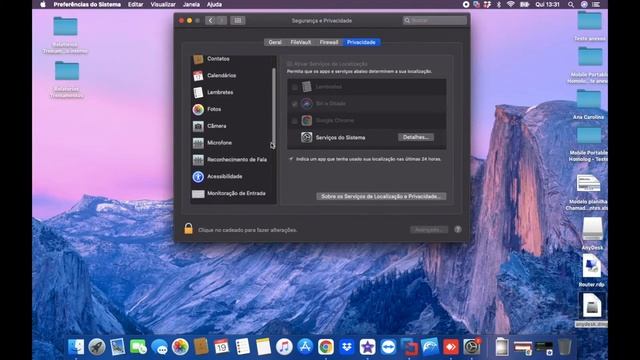Screen dimensions: 640x360
Task: Select Monitoração de Entrada category
Action: click(233, 193)
